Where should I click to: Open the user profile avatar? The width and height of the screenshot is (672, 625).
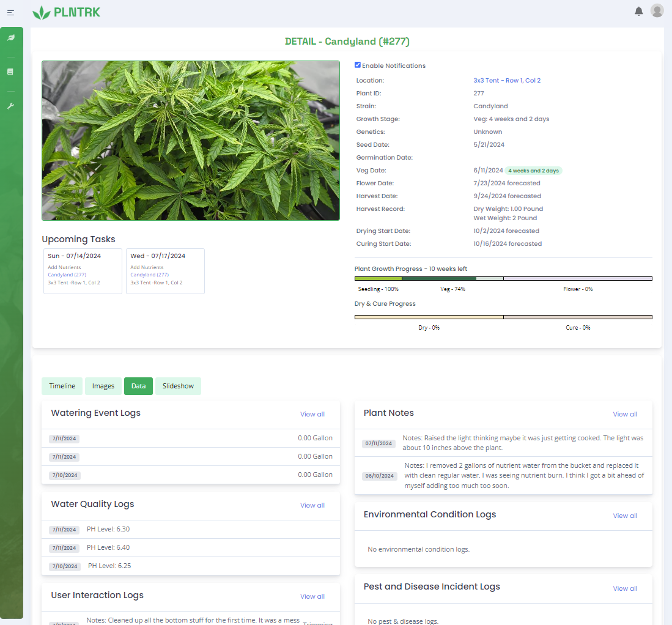[657, 10]
